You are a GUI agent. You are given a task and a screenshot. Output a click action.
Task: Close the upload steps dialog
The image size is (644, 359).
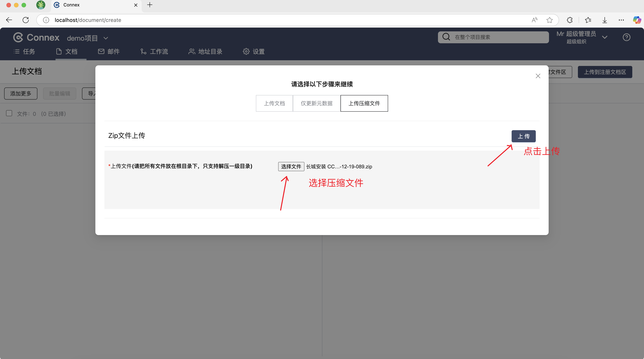[538, 76]
